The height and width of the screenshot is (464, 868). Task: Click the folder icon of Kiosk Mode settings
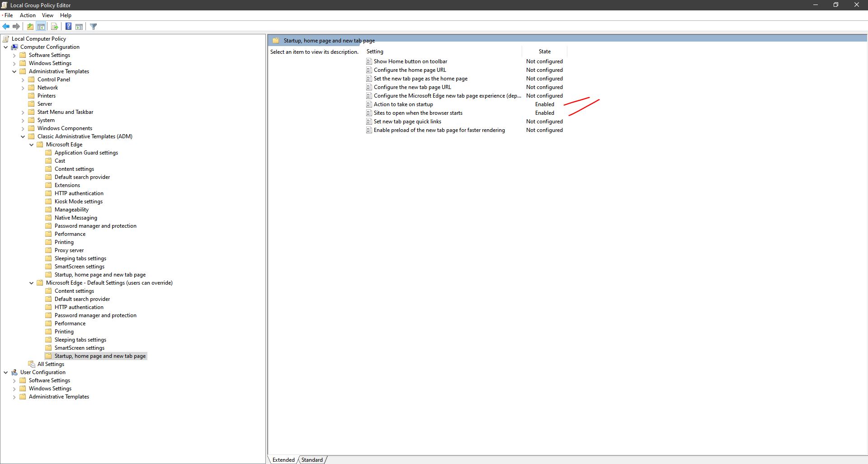[x=49, y=202]
